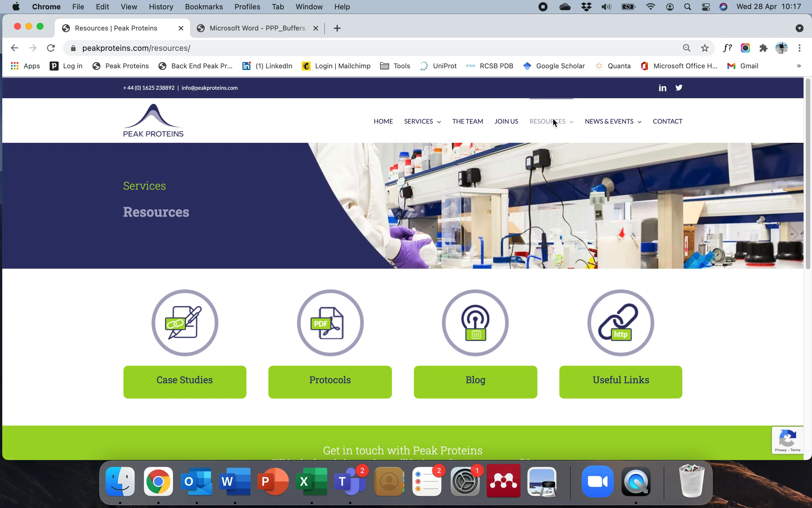Click the Protocols green button

330,382
